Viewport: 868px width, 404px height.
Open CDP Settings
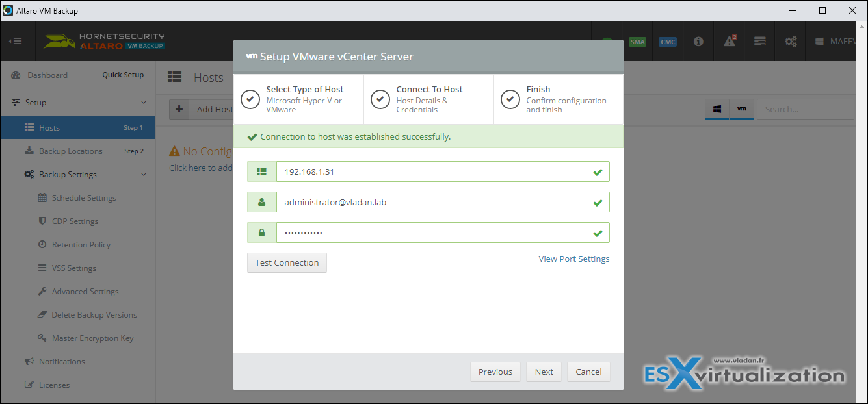(75, 221)
